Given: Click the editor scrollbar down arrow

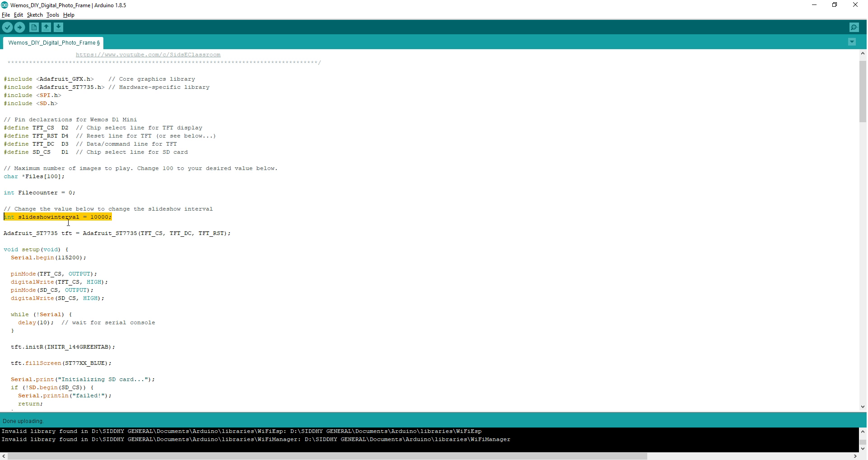Looking at the screenshot, I should click(863, 407).
